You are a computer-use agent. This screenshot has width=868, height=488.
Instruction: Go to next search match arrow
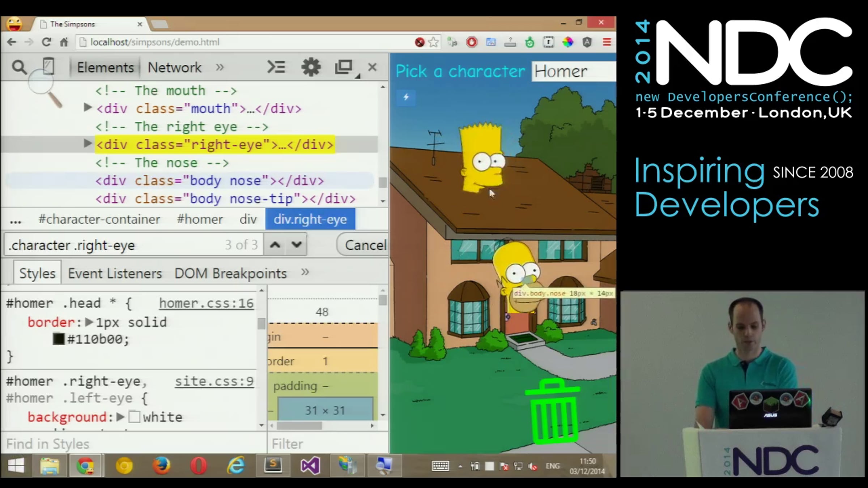pos(297,245)
